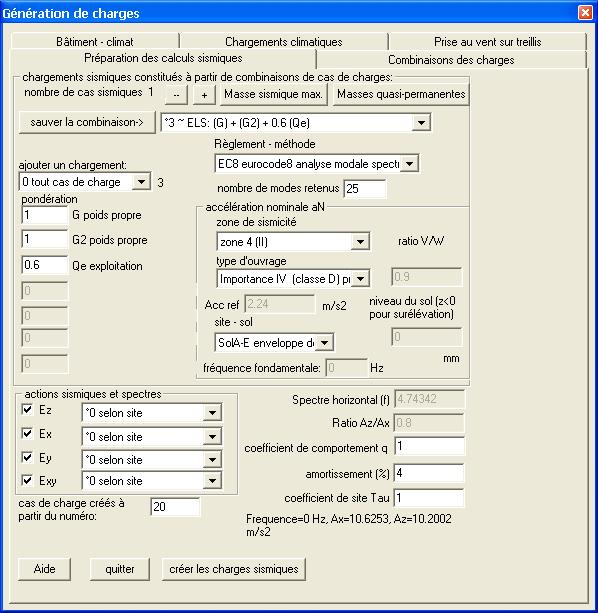Screen dimensions: 598x613
Task: Edit Qe exploitation weighting field
Action: tap(45, 265)
